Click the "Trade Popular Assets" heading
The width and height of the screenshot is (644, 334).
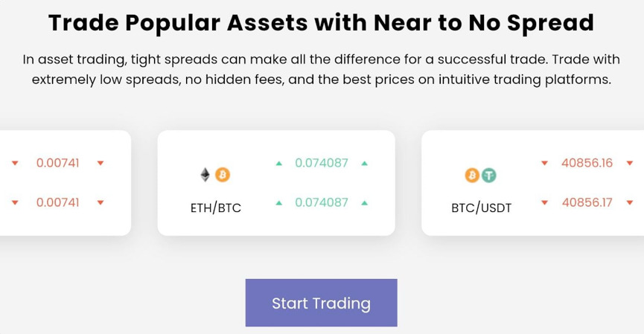pyautogui.click(x=322, y=23)
